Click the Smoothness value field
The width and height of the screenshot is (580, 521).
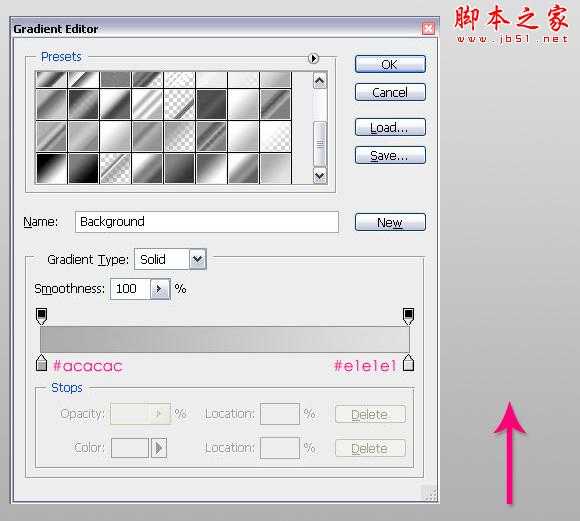tap(130, 289)
